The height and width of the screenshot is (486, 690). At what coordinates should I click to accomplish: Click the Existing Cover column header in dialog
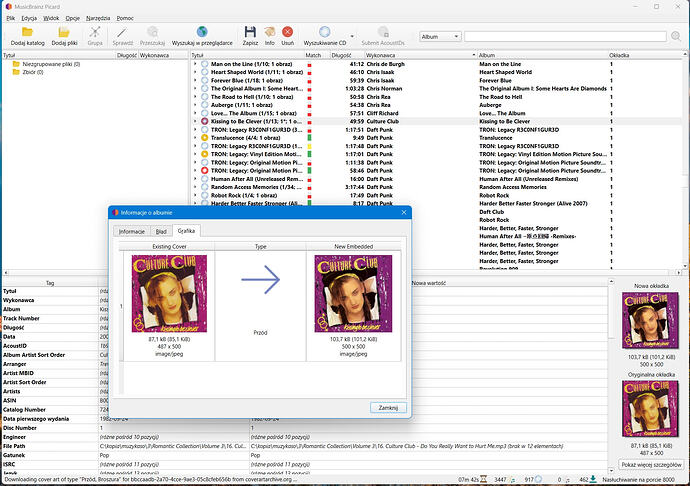(169, 247)
